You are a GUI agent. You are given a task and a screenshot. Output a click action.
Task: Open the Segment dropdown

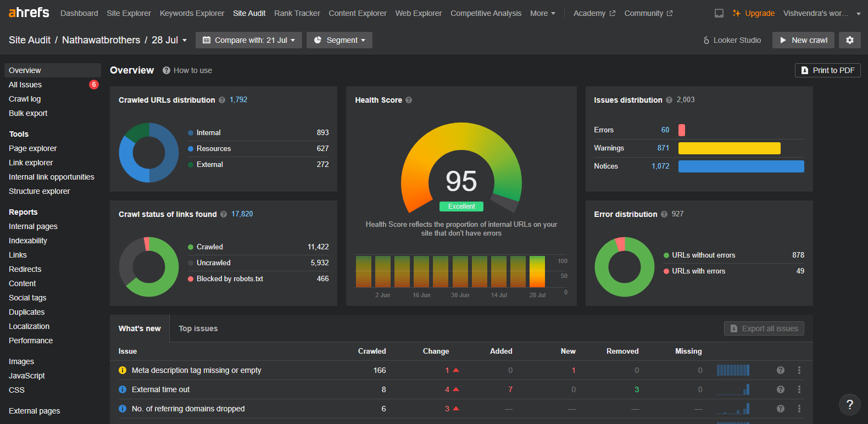click(340, 40)
